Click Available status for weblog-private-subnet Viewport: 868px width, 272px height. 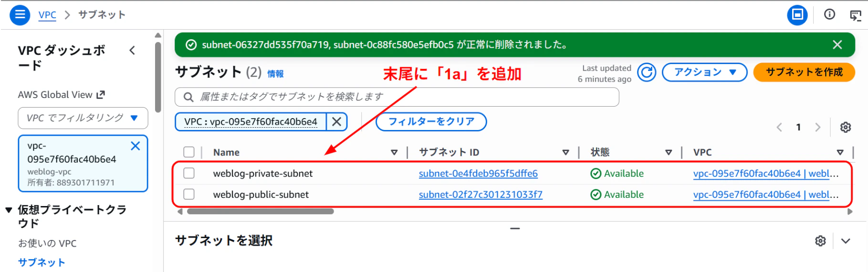coord(617,174)
